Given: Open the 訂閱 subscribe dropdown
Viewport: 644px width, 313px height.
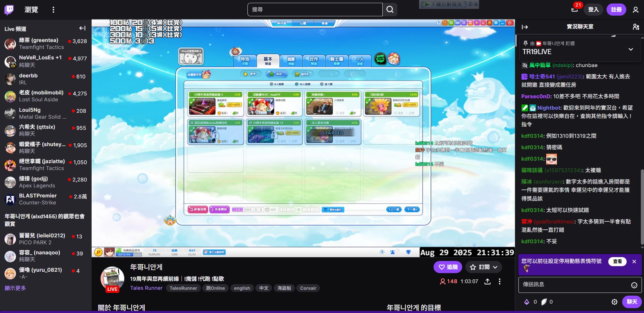Looking at the screenshot, I should (x=484, y=267).
